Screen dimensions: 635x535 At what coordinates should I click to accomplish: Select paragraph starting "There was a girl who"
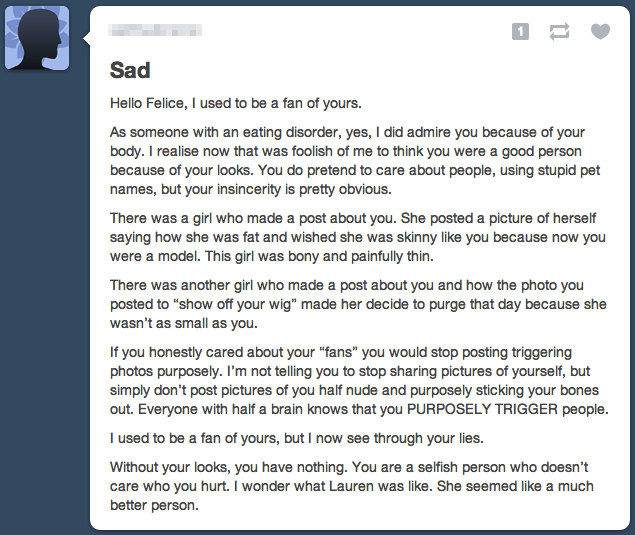(x=358, y=237)
